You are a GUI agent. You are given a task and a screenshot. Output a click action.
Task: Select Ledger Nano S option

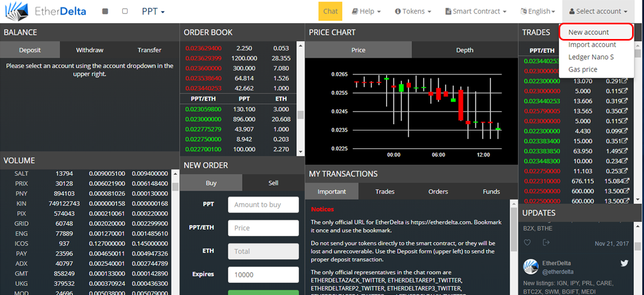coord(591,57)
